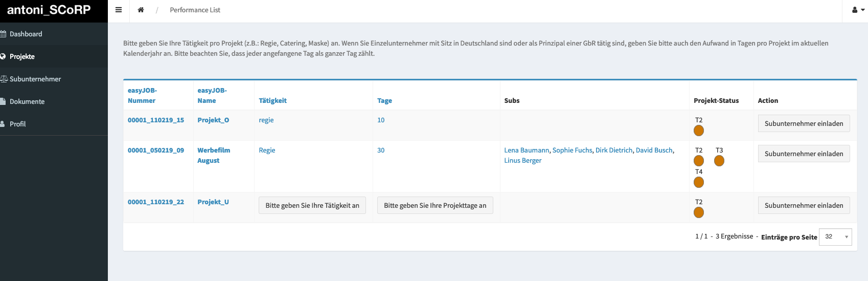Click the T4 status circle for Werbefilm August
868x281 pixels.
tap(699, 183)
